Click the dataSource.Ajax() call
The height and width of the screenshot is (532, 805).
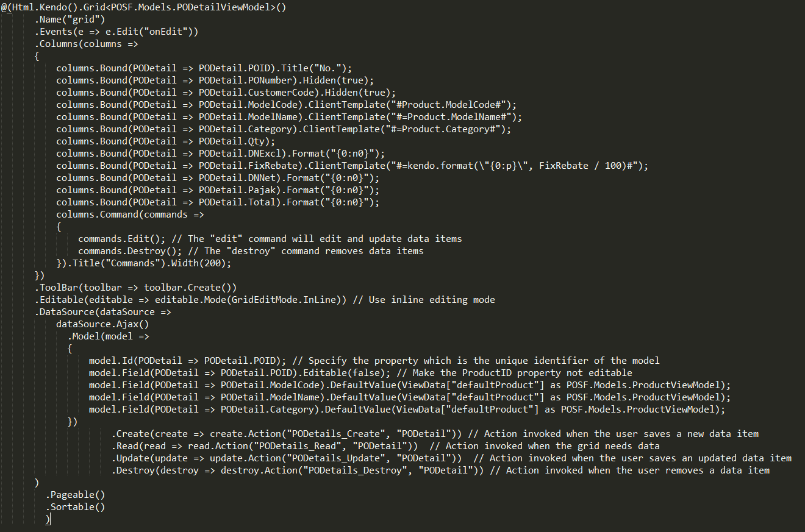[102, 324]
